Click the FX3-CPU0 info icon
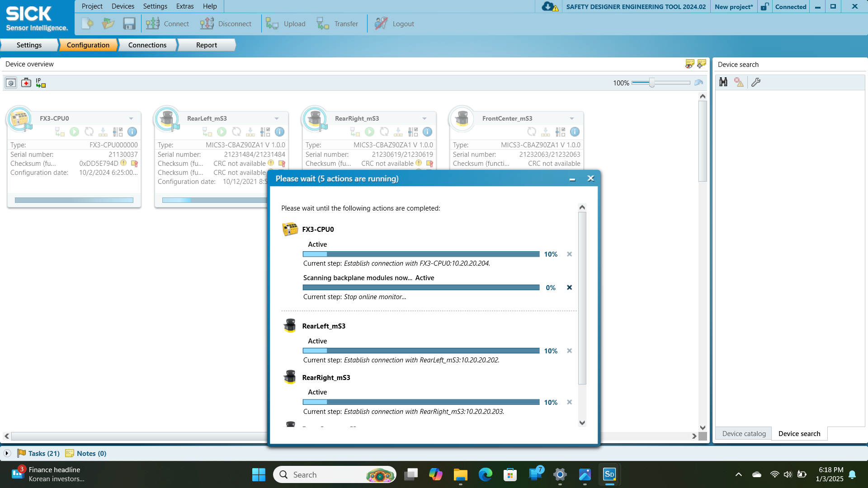The height and width of the screenshot is (488, 868). click(132, 131)
